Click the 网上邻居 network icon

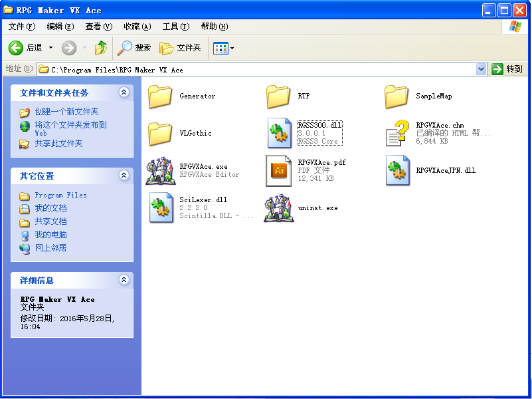click(25, 249)
